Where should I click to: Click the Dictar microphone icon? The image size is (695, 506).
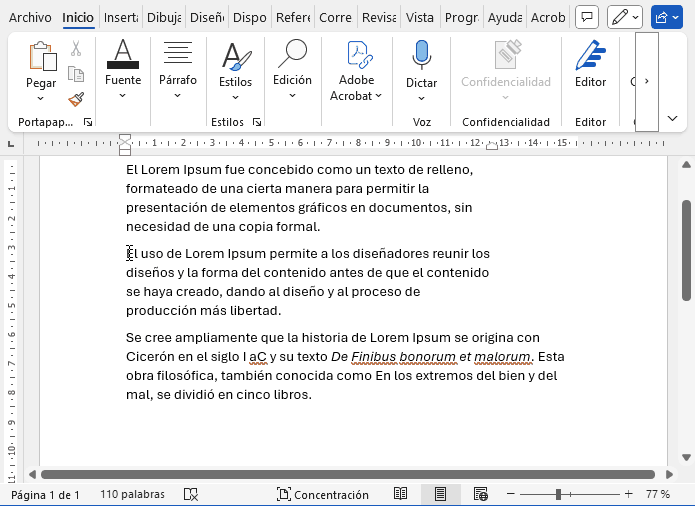[x=421, y=55]
